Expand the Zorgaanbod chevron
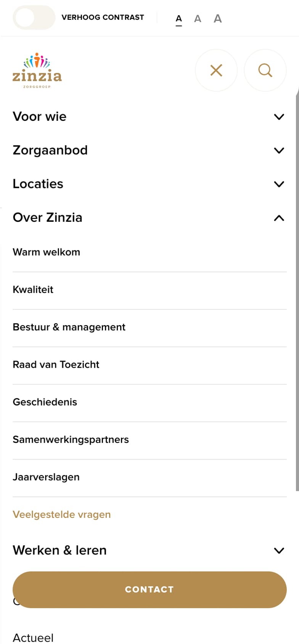Viewport: 299px width, 644px height. (279, 151)
